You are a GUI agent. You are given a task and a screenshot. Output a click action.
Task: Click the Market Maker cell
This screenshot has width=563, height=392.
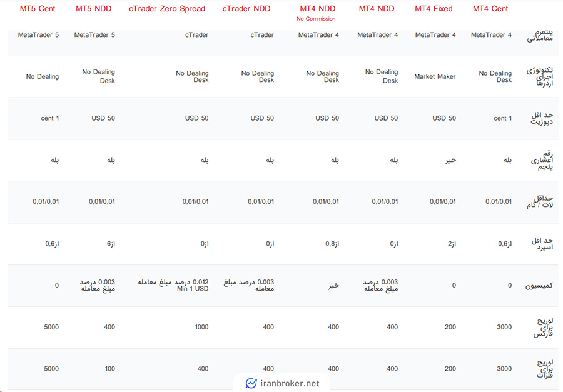435,77
